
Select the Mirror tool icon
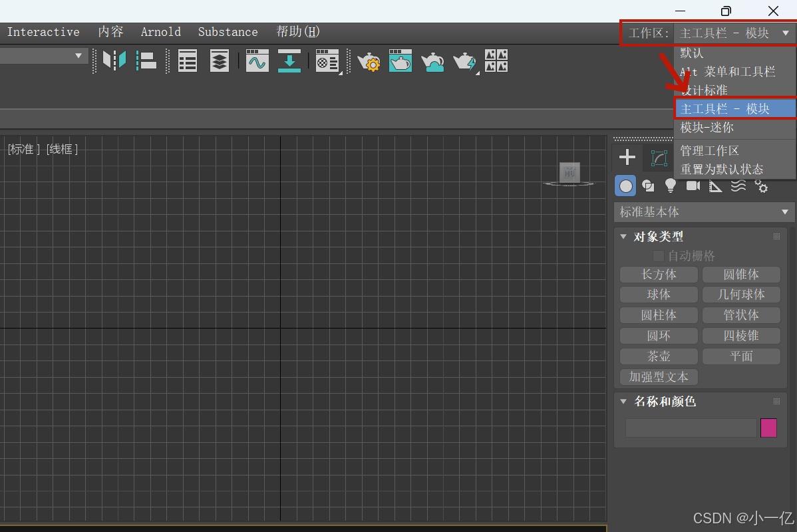pos(114,61)
